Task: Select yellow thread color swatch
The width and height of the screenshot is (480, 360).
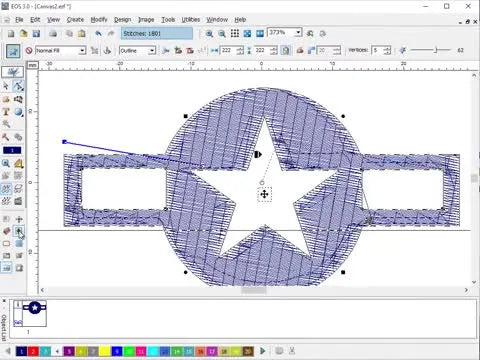Action: pyautogui.click(x=105, y=351)
